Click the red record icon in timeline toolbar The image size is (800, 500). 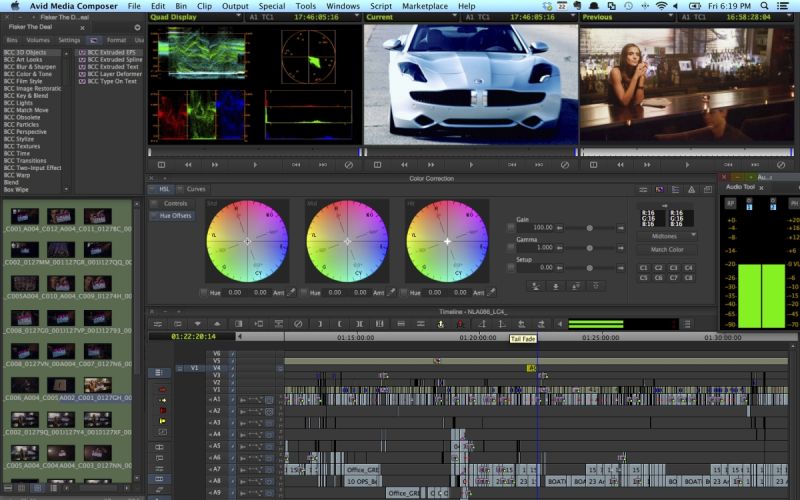point(460,324)
